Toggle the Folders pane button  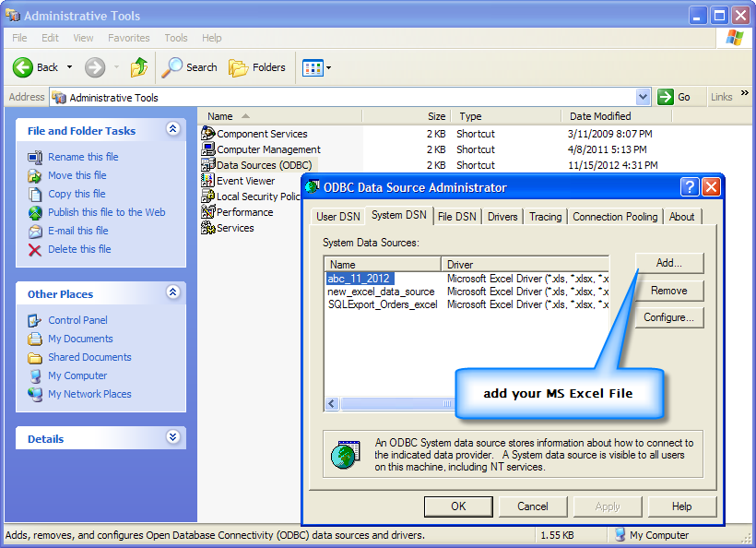coord(257,67)
